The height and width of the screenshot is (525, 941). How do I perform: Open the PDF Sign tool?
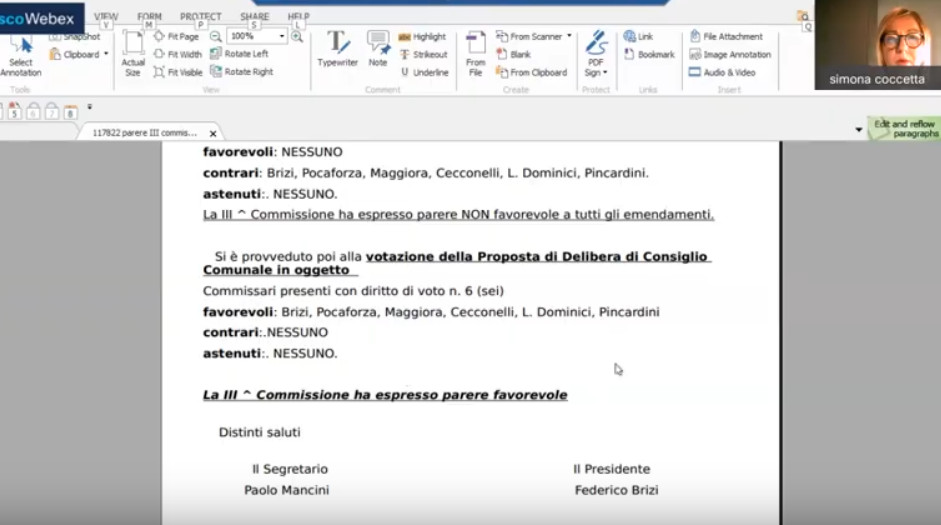point(596,54)
